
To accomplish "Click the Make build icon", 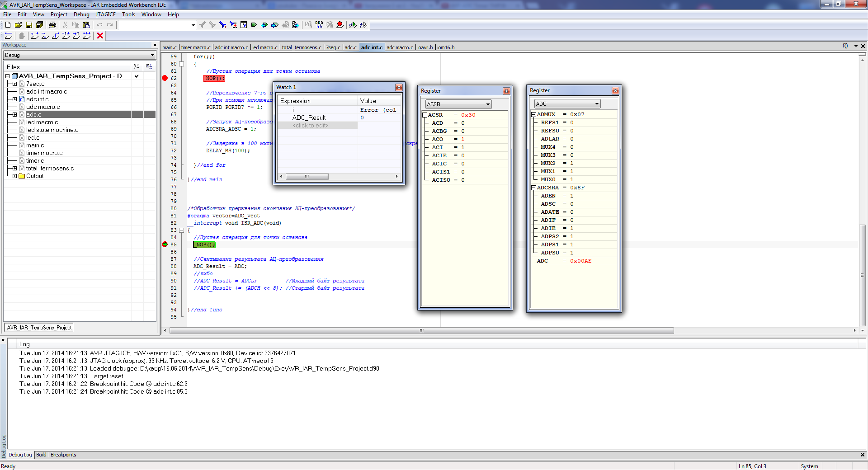I will [319, 25].
